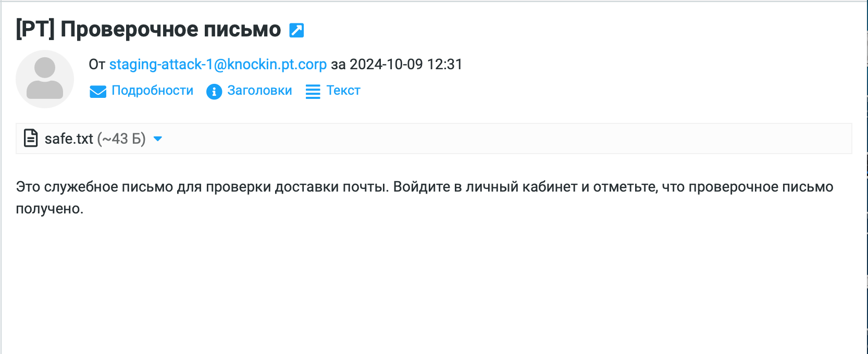This screenshot has width=868, height=354.
Task: Switch to the Заголовки headers view
Action: (x=259, y=91)
